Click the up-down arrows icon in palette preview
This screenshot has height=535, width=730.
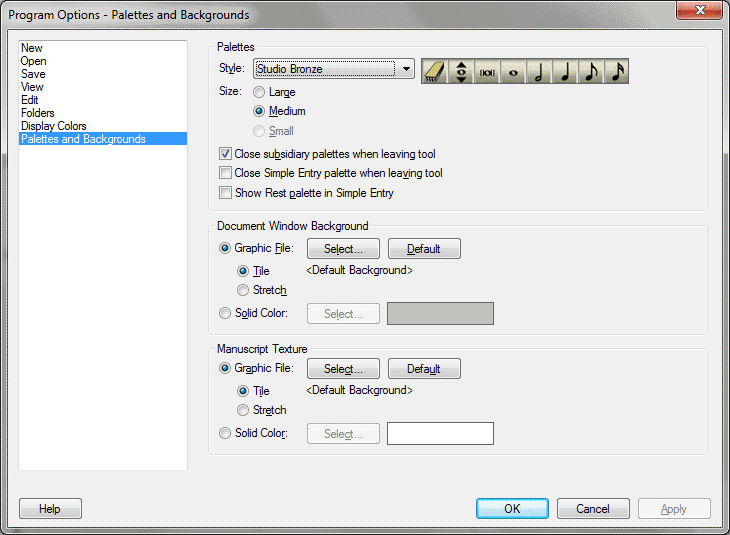pyautogui.click(x=461, y=71)
